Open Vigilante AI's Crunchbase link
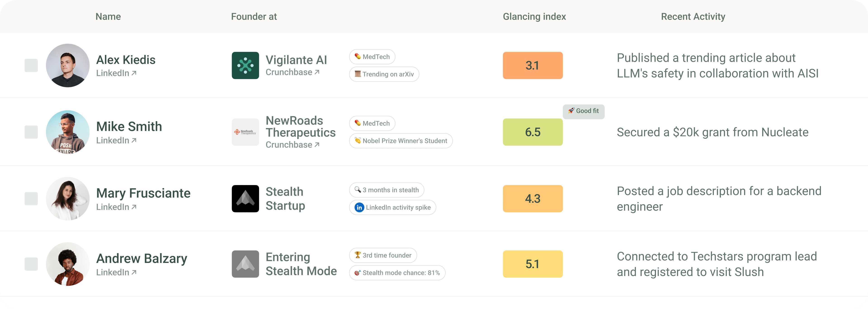This screenshot has width=868, height=309. tap(292, 72)
